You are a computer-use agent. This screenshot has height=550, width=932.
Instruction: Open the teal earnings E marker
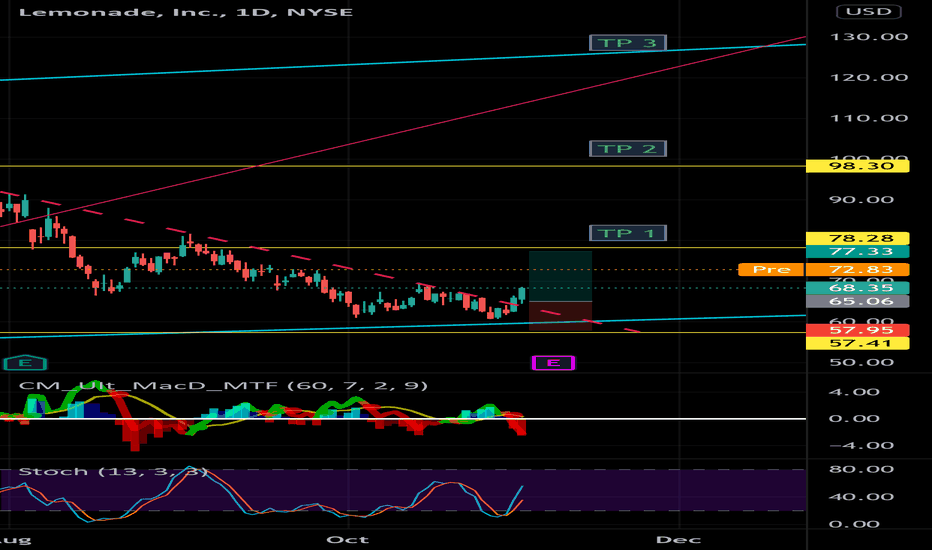24,363
